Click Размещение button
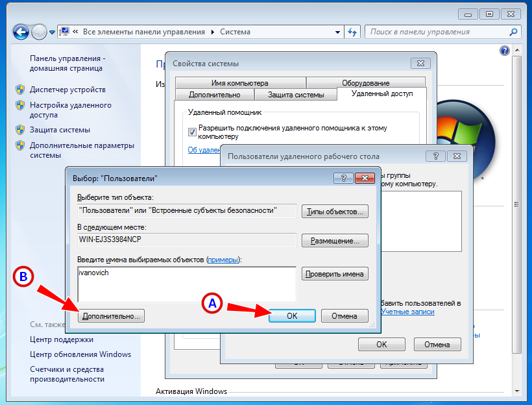The height and width of the screenshot is (405, 532). coord(335,241)
